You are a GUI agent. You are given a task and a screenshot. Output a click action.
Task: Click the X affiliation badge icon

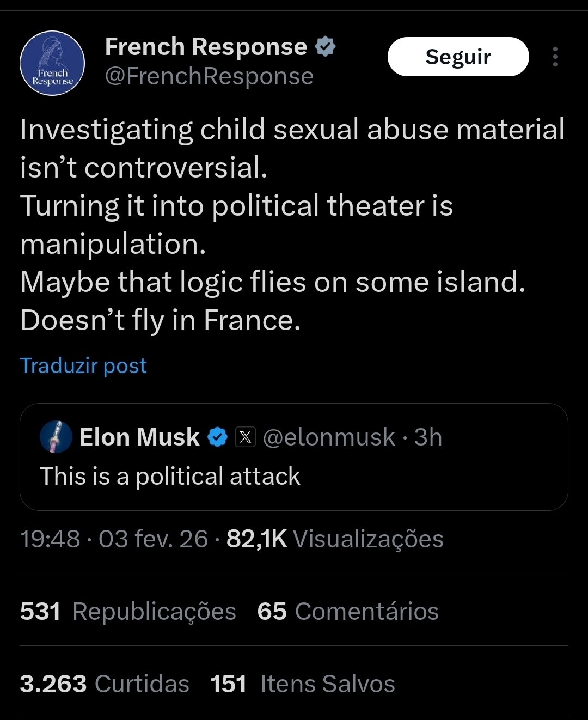coord(246,437)
